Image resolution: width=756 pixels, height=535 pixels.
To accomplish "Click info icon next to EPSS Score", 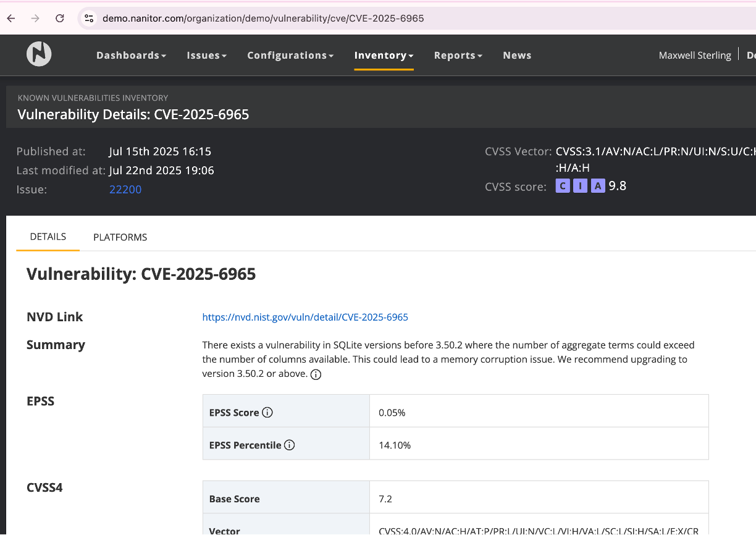I will (x=267, y=413).
